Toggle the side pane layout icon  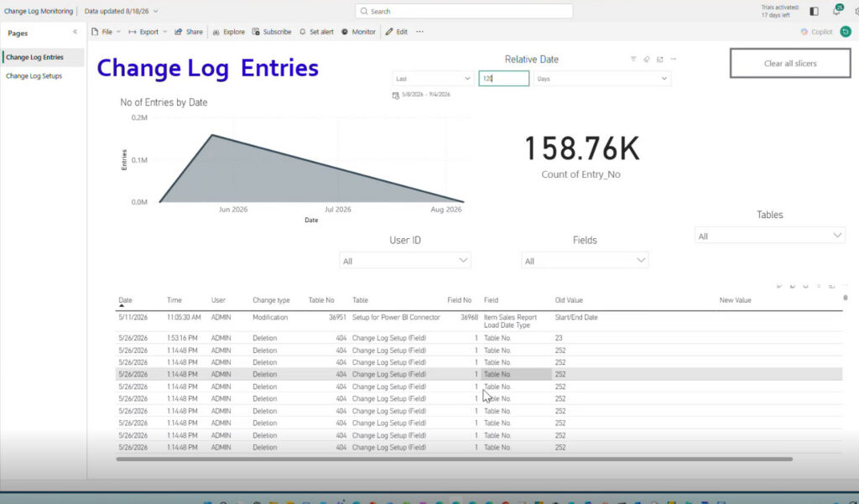pyautogui.click(x=814, y=11)
